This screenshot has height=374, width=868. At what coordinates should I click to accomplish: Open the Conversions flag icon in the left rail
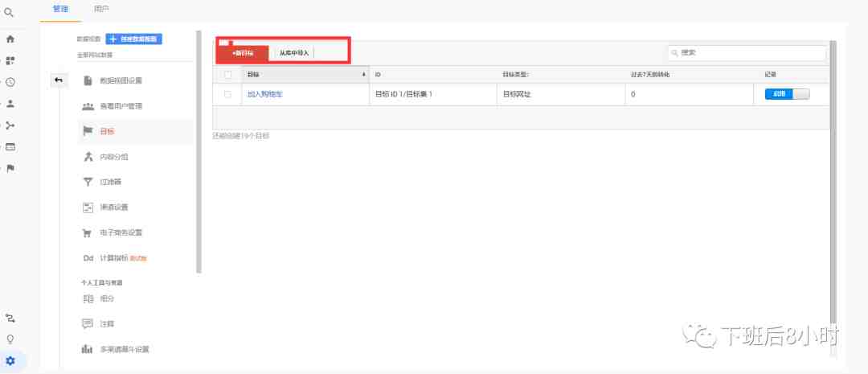(x=10, y=168)
